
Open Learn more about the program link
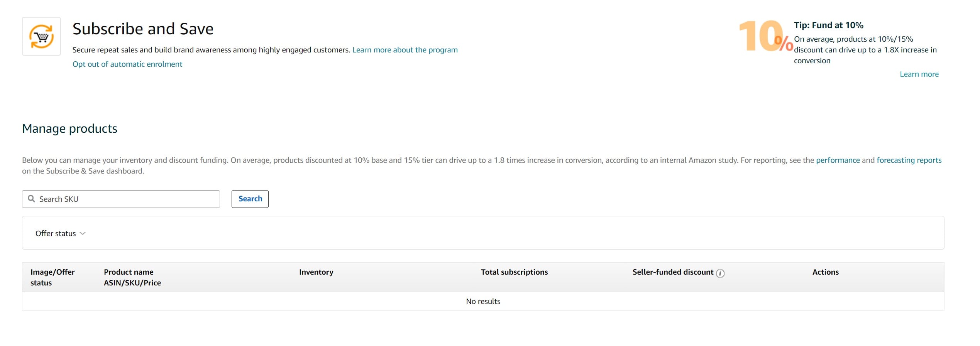(405, 50)
